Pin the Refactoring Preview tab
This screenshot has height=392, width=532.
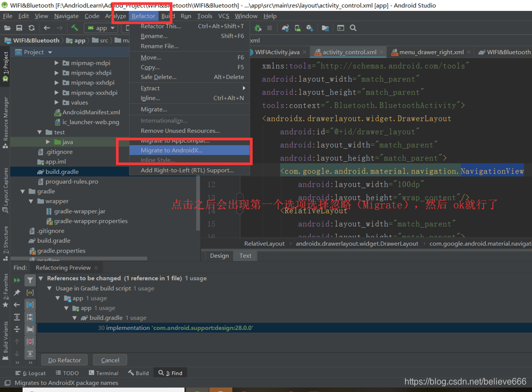point(17,292)
